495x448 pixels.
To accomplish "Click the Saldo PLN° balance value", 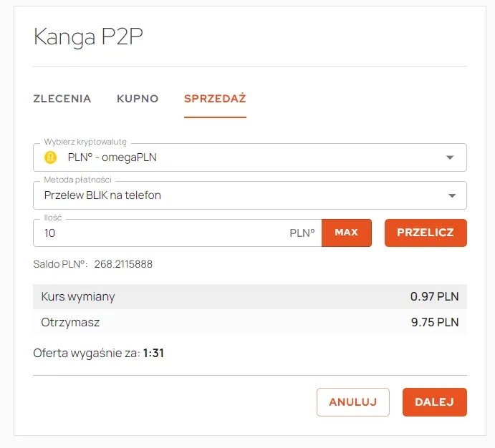I will [123, 264].
